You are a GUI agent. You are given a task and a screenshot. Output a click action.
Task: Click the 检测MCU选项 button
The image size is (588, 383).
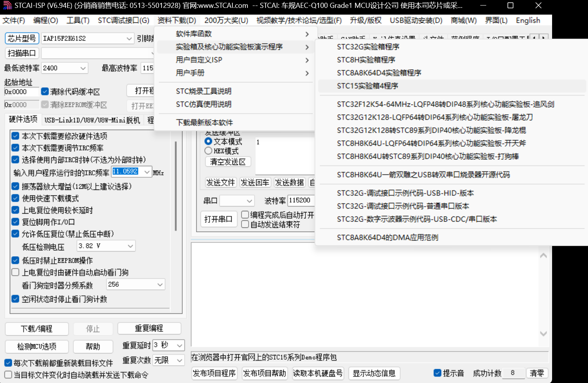click(37, 346)
